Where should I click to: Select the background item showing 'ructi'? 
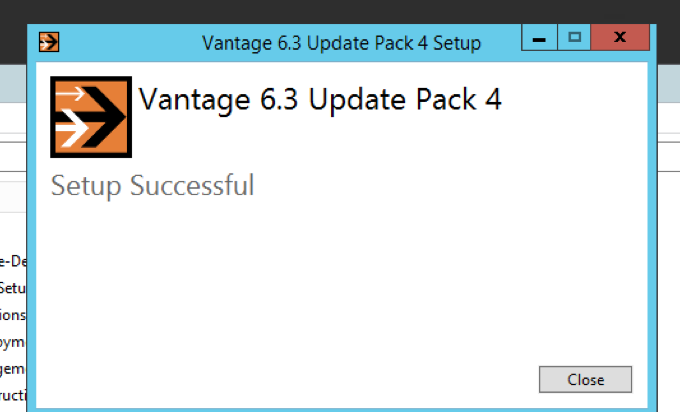point(13,396)
